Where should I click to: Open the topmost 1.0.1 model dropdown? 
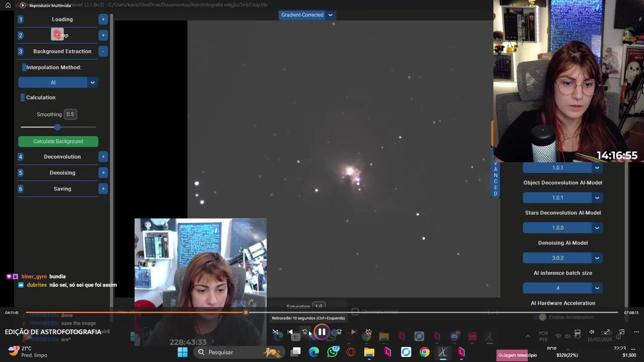tap(562, 167)
